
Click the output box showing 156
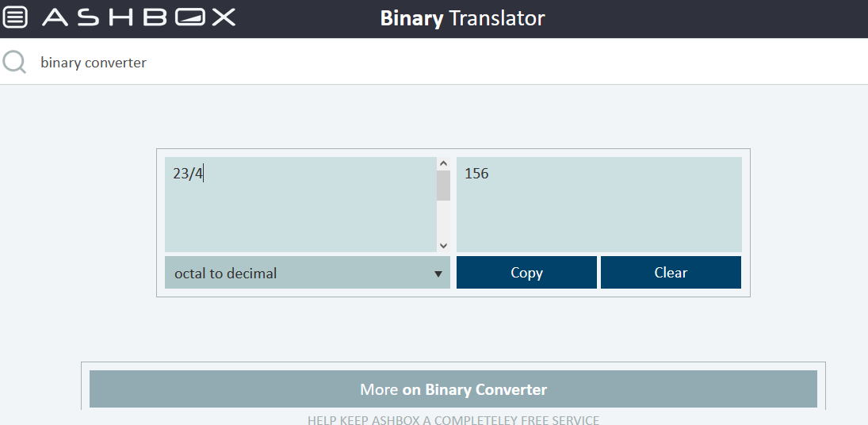(x=599, y=205)
